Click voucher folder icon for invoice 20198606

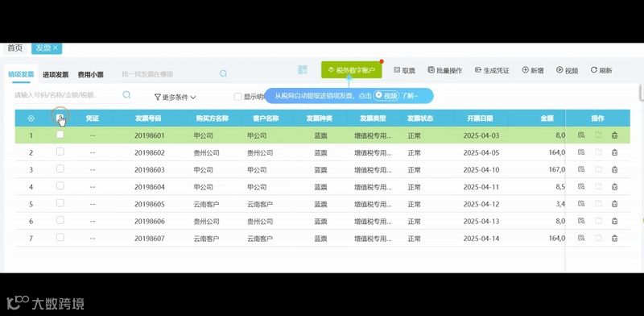[598, 221]
